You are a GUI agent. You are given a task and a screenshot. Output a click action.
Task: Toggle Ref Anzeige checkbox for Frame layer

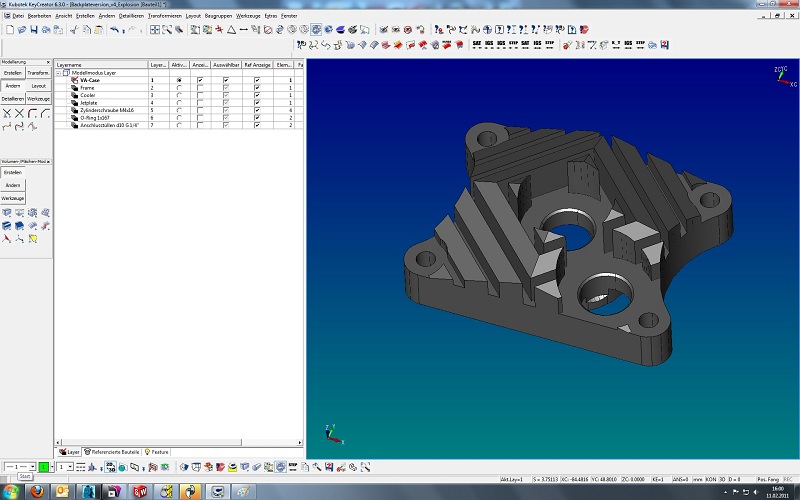click(x=257, y=88)
